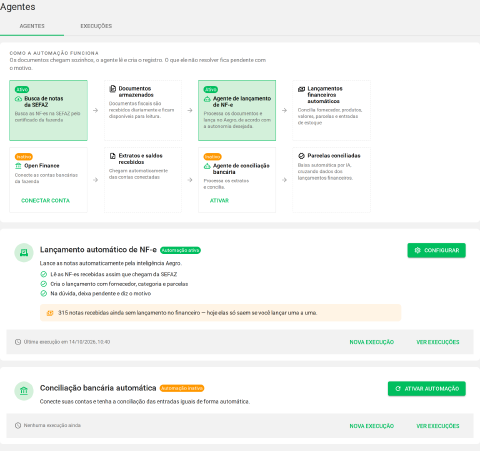Switch to the Execuções tab
This screenshot has height=451, width=480.
click(x=96, y=26)
